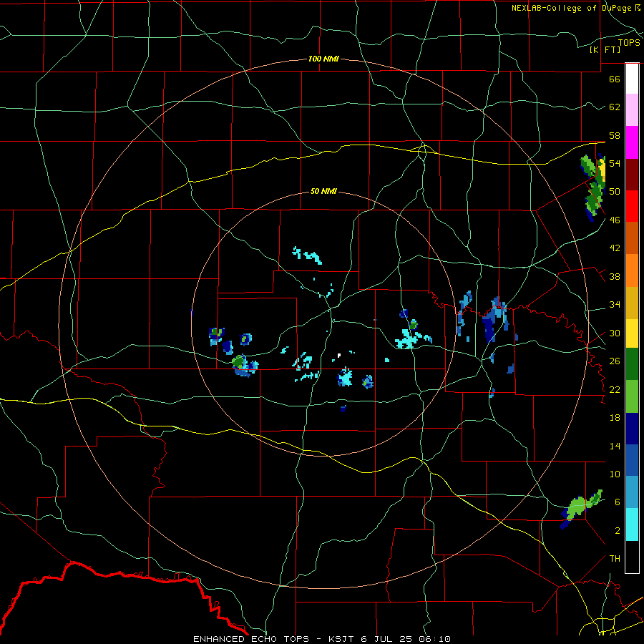
Task: Click the "TOPS" legend title
Action: click(x=629, y=43)
